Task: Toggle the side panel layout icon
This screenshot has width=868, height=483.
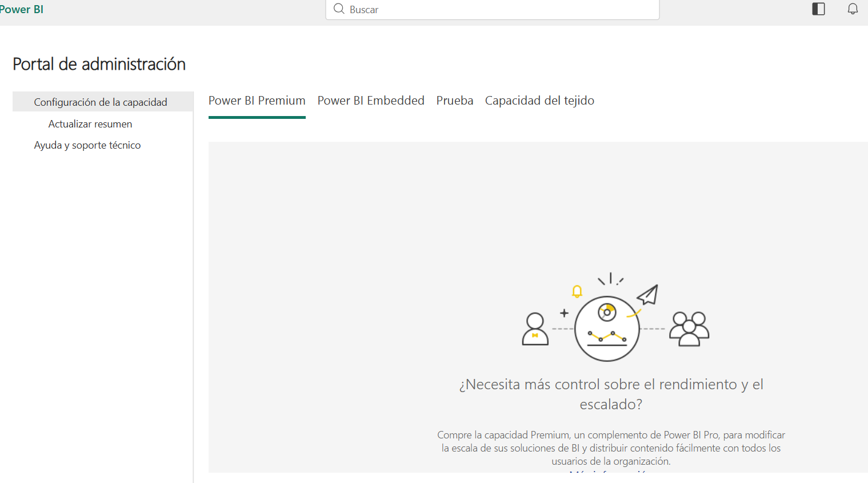Action: click(818, 9)
